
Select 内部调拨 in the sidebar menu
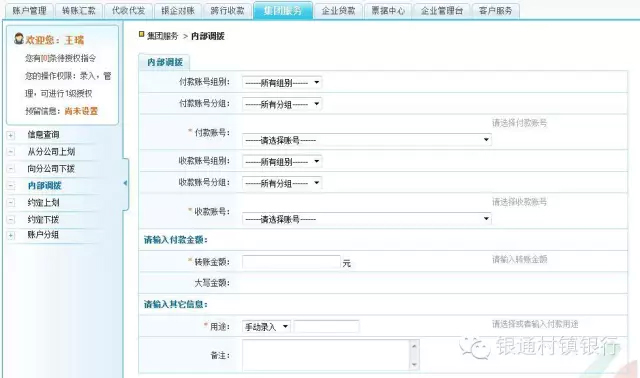click(x=44, y=186)
